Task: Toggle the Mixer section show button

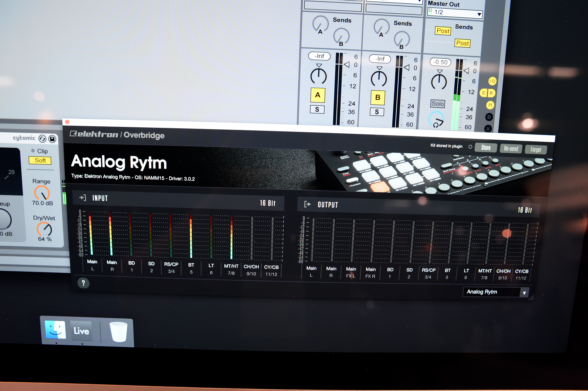Action: 490,105
